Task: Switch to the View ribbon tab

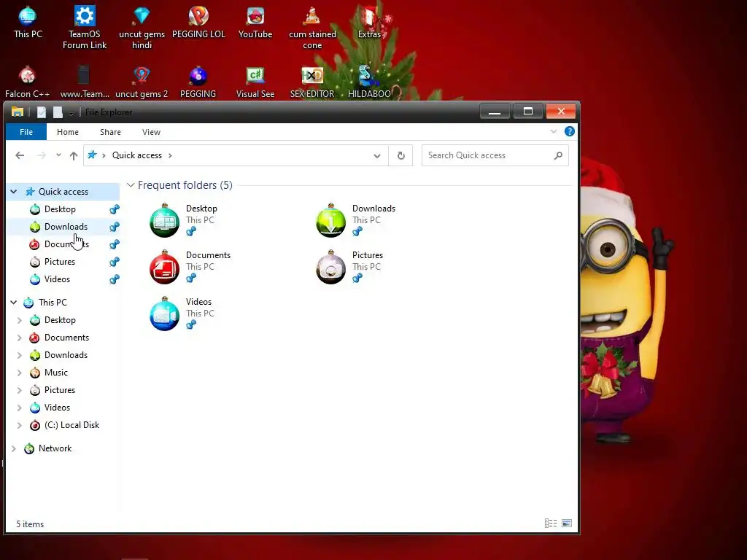Action: coord(151,132)
